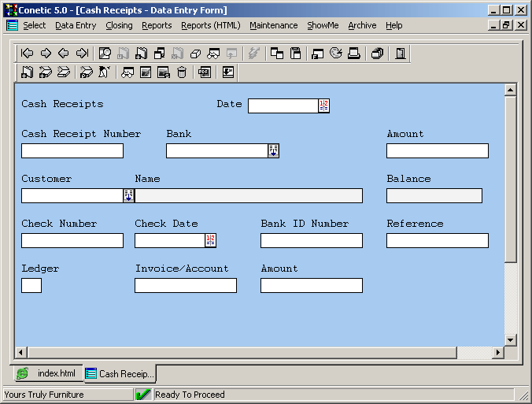Viewport: 532px width, 404px height.
Task: Click the eraser icon in toolbar
Action: [x=196, y=54]
